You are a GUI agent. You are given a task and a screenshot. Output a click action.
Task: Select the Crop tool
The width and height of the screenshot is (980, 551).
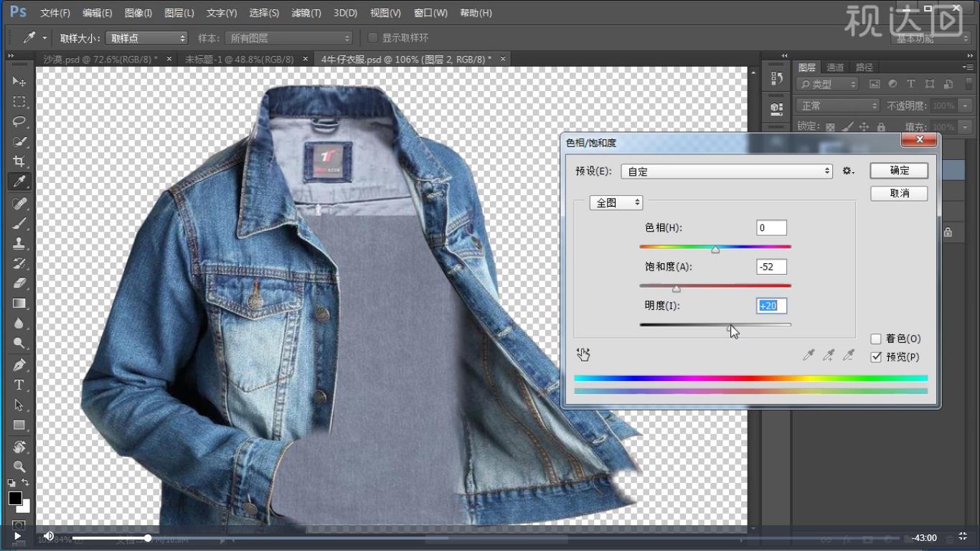[x=19, y=161]
